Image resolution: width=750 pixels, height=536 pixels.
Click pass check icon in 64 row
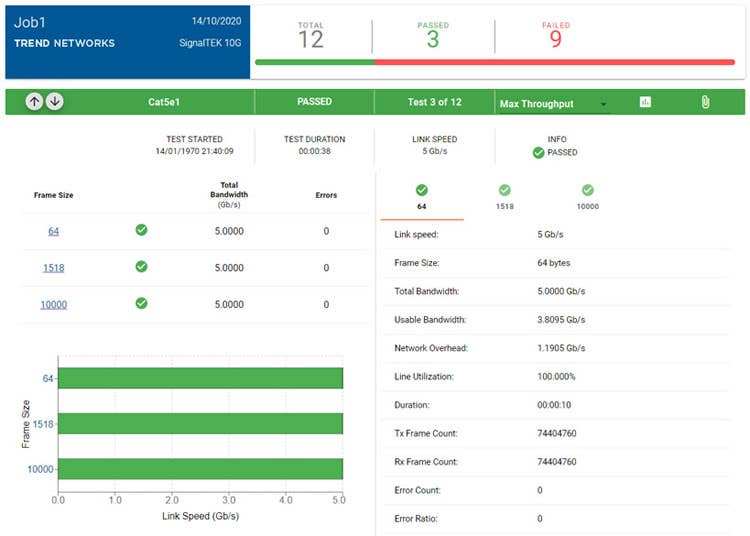[x=141, y=230]
